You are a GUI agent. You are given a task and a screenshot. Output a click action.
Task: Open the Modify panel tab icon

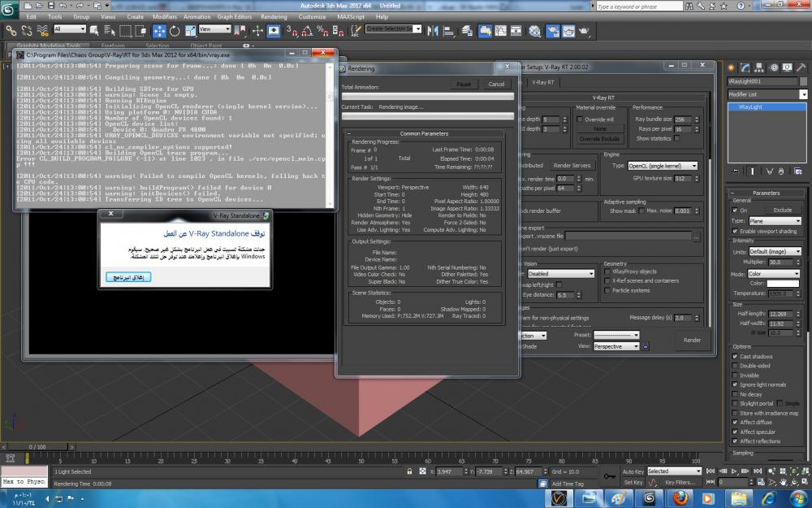coord(745,67)
